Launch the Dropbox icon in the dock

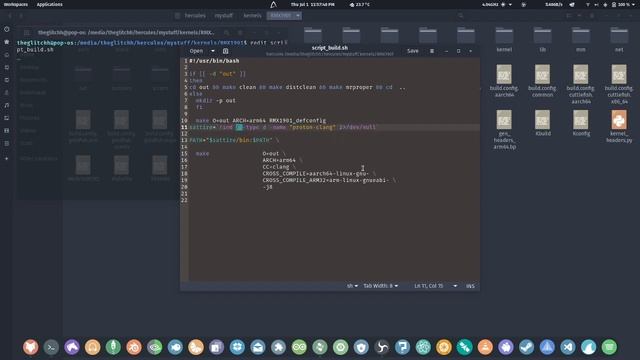click(237, 347)
